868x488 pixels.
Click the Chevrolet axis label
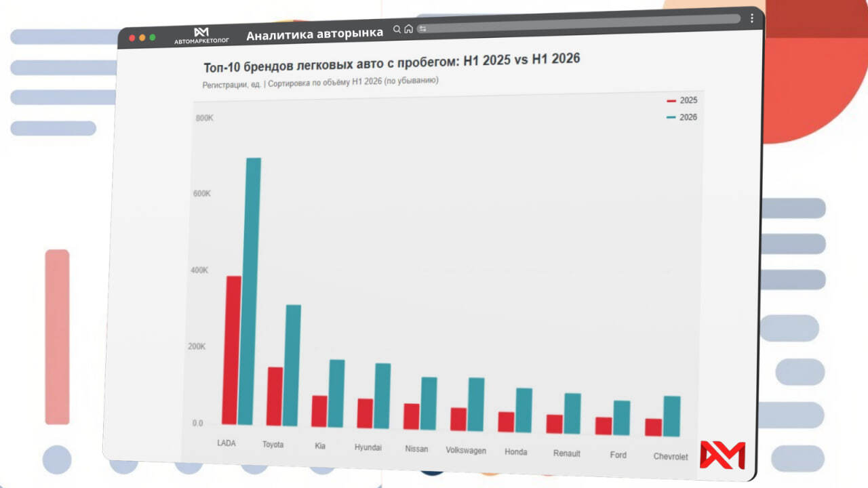(671, 457)
